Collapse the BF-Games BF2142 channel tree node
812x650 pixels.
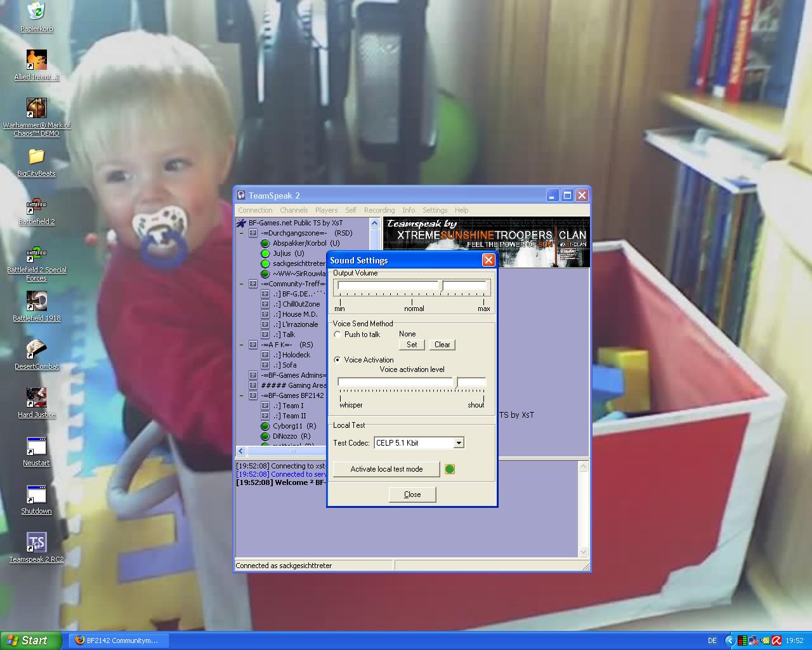pyautogui.click(x=241, y=395)
